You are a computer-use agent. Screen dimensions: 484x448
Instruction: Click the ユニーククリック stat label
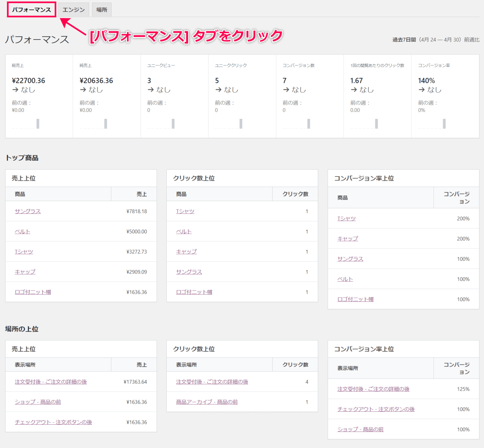click(x=231, y=65)
